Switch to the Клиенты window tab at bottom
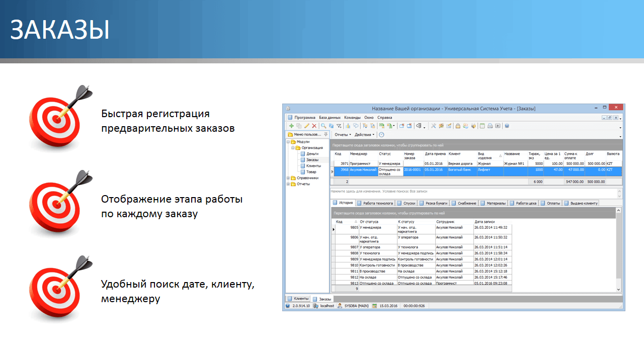Screen dimensions: 644x362 pos(297,299)
